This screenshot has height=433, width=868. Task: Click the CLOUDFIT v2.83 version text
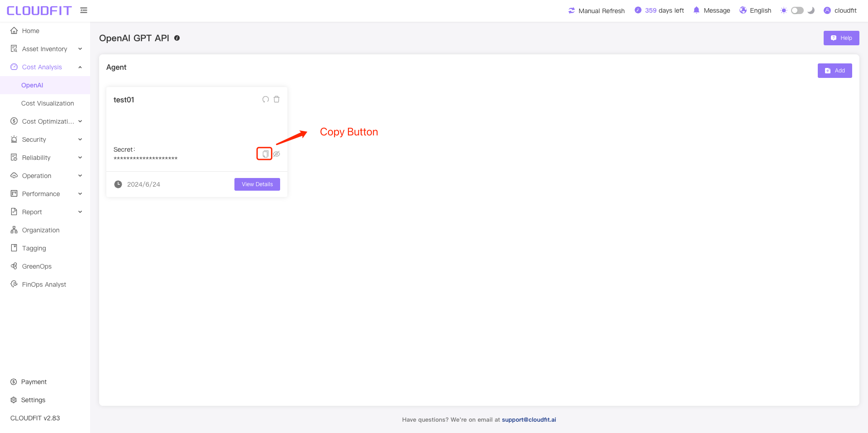point(35,418)
